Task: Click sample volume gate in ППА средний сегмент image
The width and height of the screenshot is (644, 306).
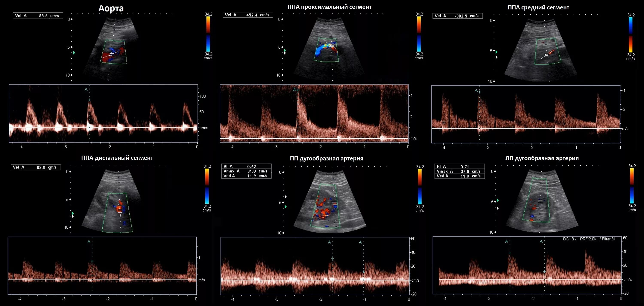Action: (x=547, y=55)
